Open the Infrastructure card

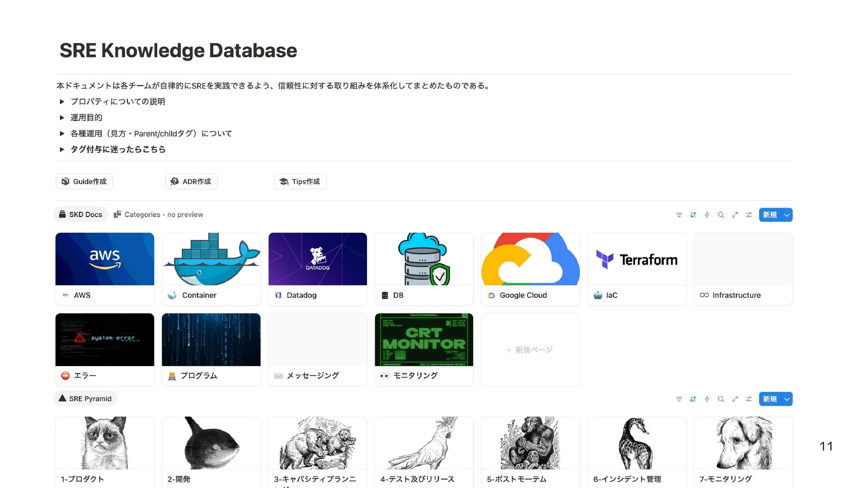pos(744,269)
